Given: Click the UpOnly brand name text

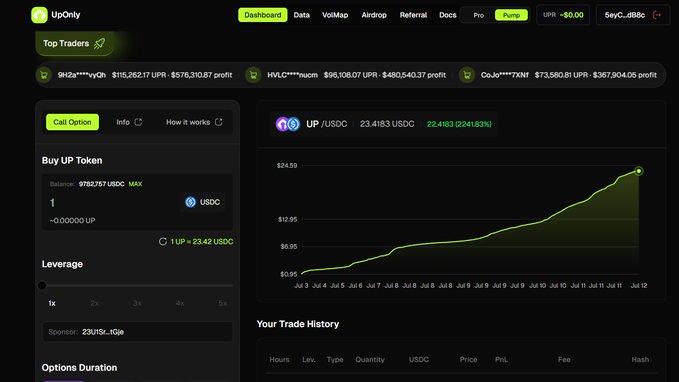Looking at the screenshot, I should [66, 15].
